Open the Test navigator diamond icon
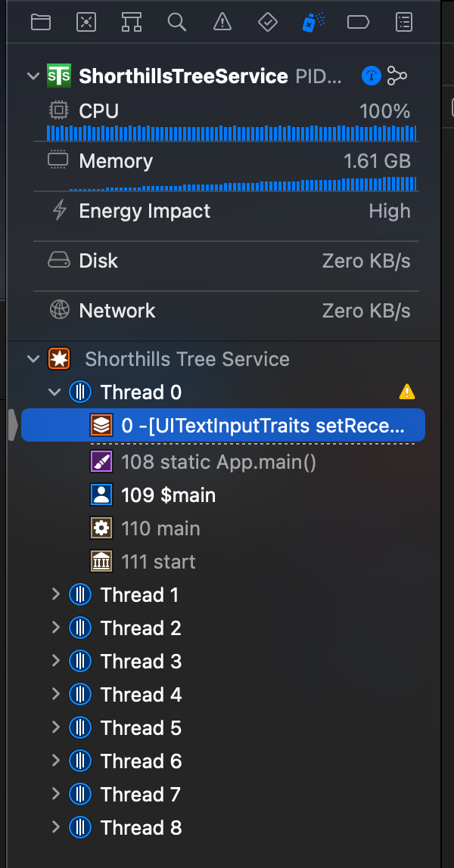The width and height of the screenshot is (454, 868). [268, 22]
